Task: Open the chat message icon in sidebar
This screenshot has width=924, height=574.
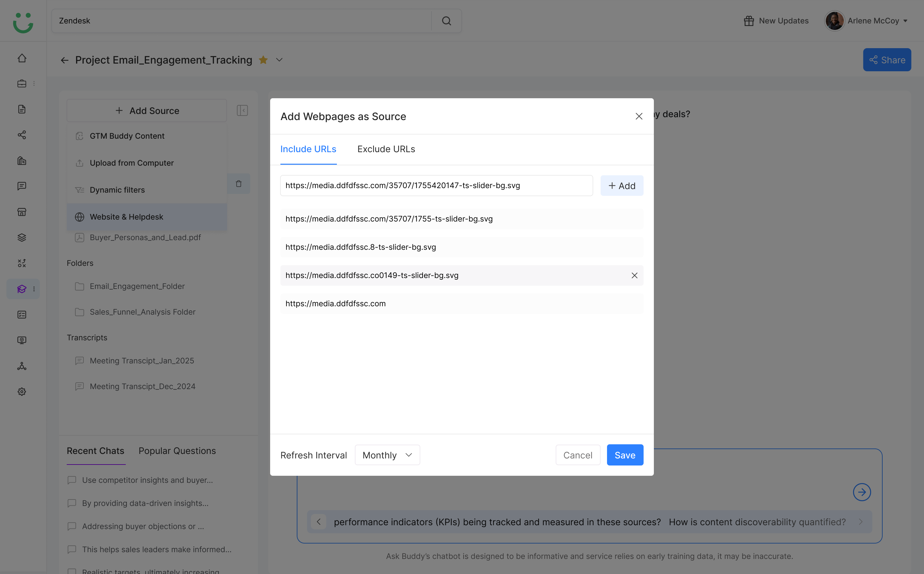Action: click(22, 186)
